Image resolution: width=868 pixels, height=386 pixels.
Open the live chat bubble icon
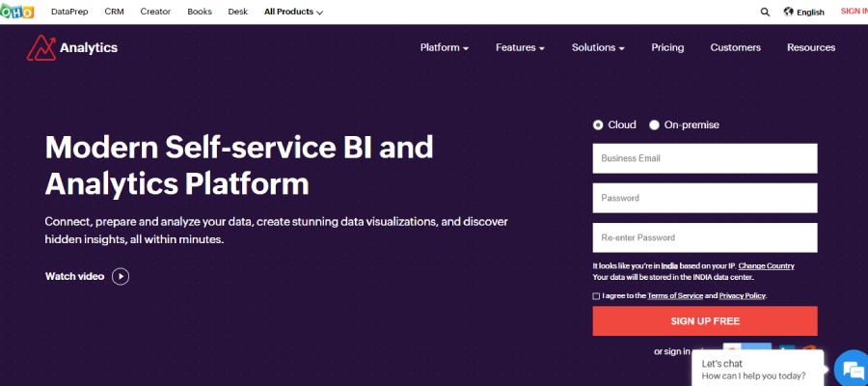click(x=851, y=368)
